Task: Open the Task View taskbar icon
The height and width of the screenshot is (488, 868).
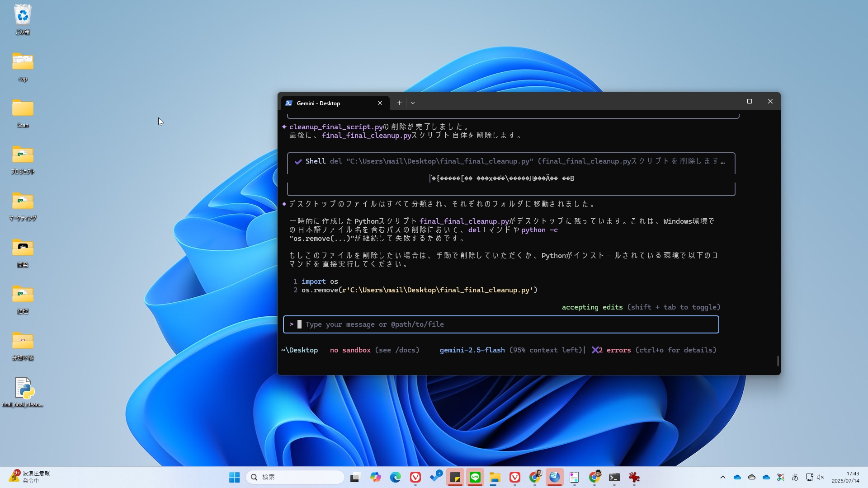Action: point(355,477)
